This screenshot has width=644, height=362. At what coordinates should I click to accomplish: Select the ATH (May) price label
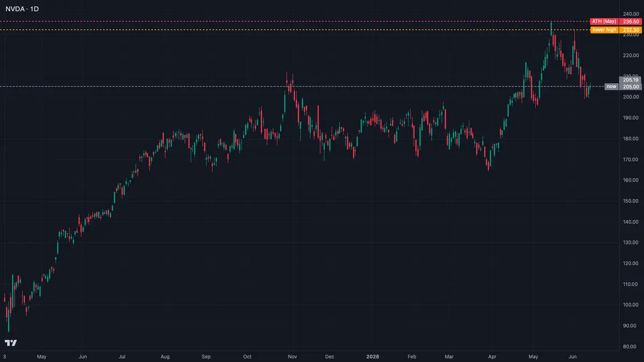[x=604, y=21]
